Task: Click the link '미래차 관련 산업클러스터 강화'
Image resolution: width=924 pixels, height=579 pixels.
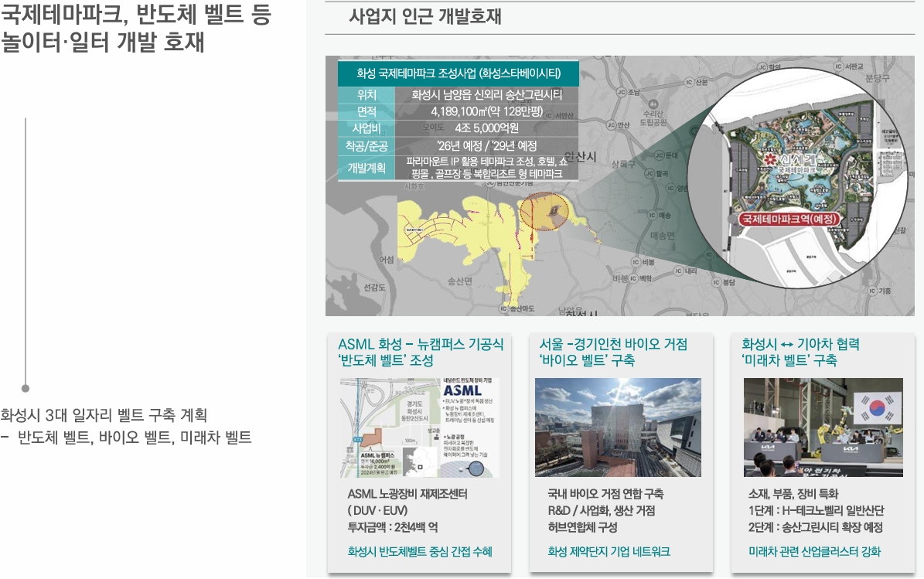Action: (814, 551)
